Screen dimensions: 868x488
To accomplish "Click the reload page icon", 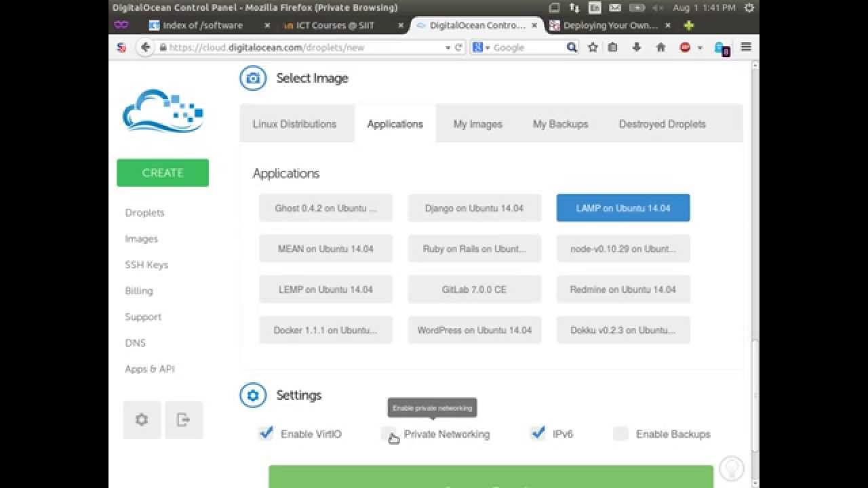I will pyautogui.click(x=458, y=47).
